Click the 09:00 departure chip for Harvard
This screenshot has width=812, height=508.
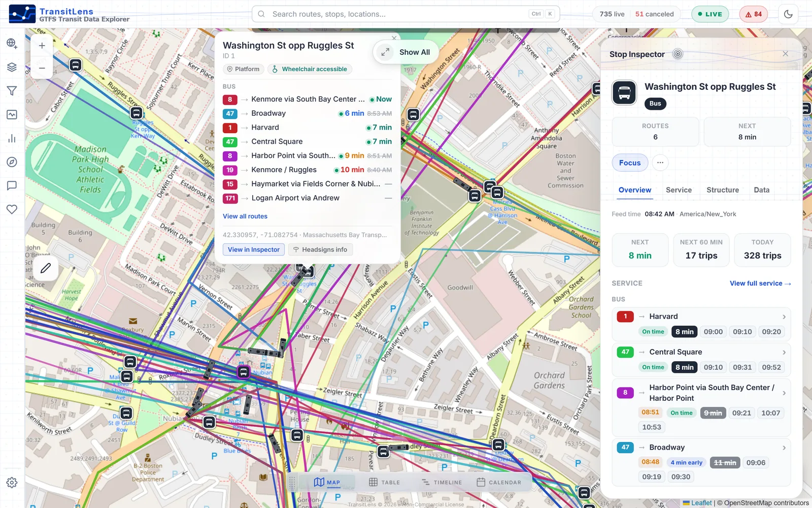tap(713, 332)
